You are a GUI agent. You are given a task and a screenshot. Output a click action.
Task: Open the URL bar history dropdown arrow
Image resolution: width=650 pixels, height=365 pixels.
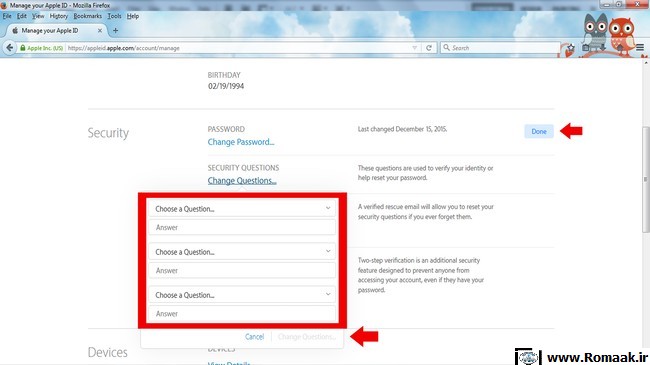click(x=415, y=48)
